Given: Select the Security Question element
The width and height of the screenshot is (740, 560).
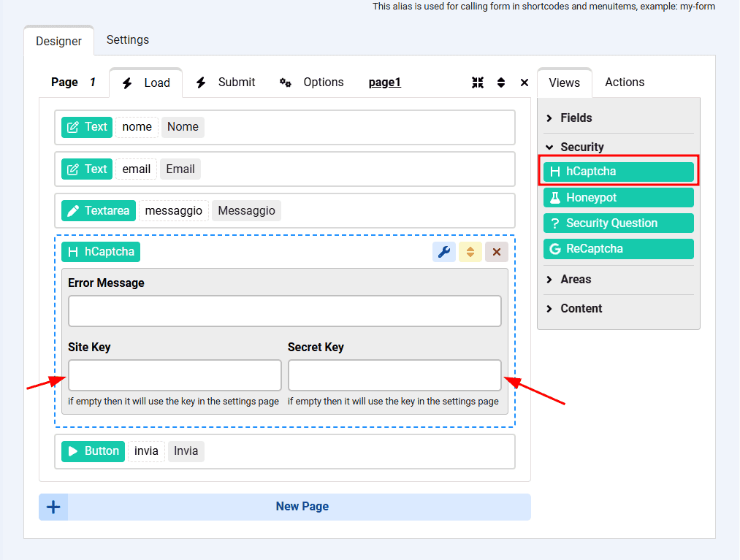Looking at the screenshot, I should click(x=618, y=223).
